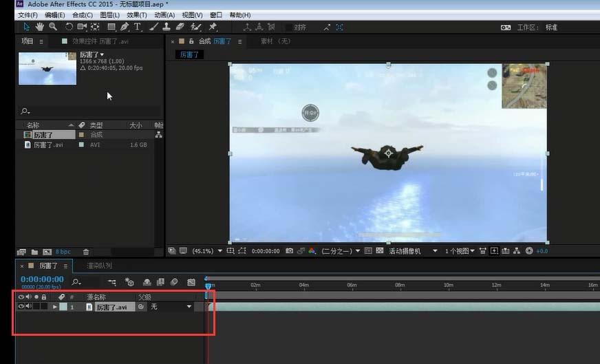The height and width of the screenshot is (364, 600).
Task: Select 厉害了.avi in project panel
Action: coord(49,144)
